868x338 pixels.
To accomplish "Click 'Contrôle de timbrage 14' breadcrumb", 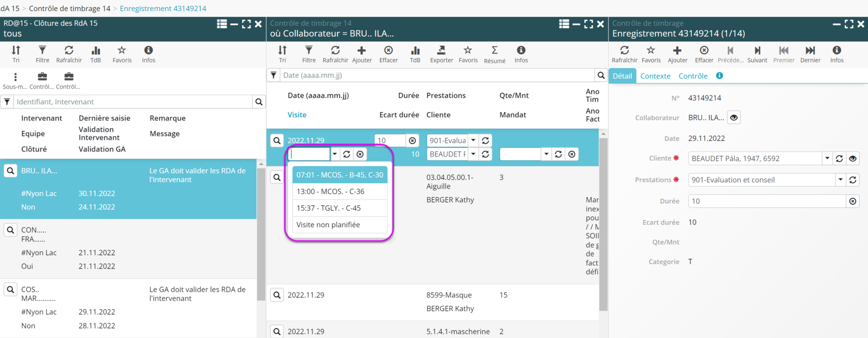I will (70, 9).
